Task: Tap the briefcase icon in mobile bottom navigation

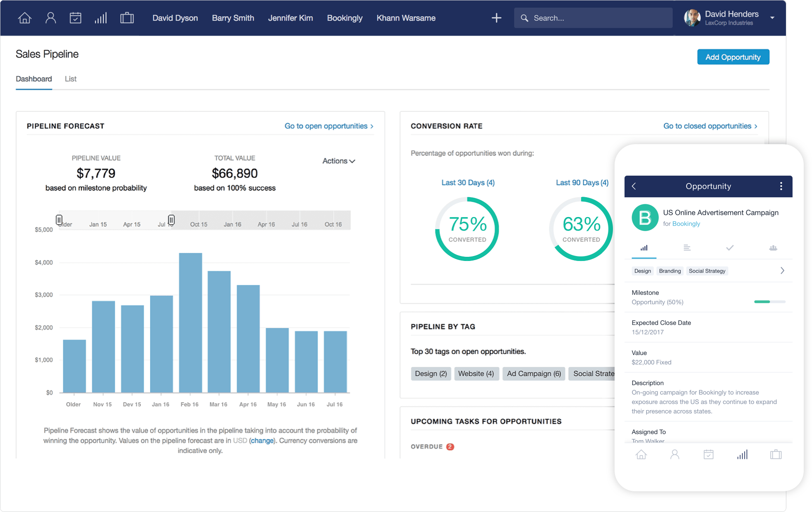Action: coord(776,454)
